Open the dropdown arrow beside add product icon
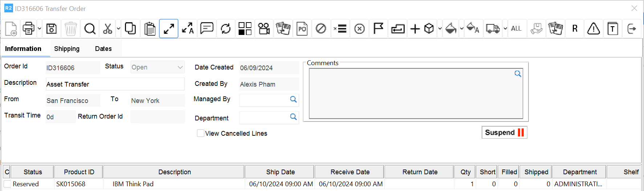The height and width of the screenshot is (191, 644). 440,28
